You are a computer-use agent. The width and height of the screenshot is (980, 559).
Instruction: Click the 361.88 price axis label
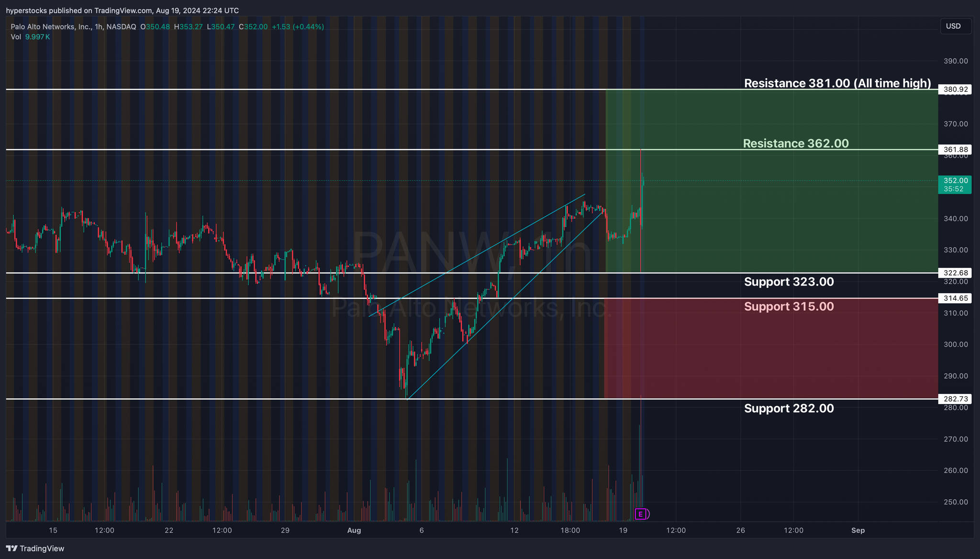(x=955, y=150)
